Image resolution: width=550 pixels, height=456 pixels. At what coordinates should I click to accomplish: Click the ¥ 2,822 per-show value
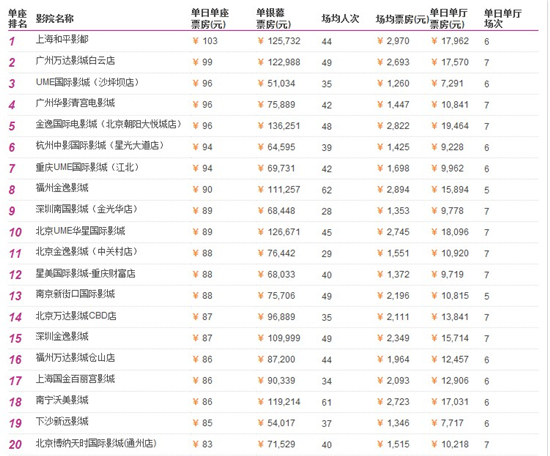(393, 126)
